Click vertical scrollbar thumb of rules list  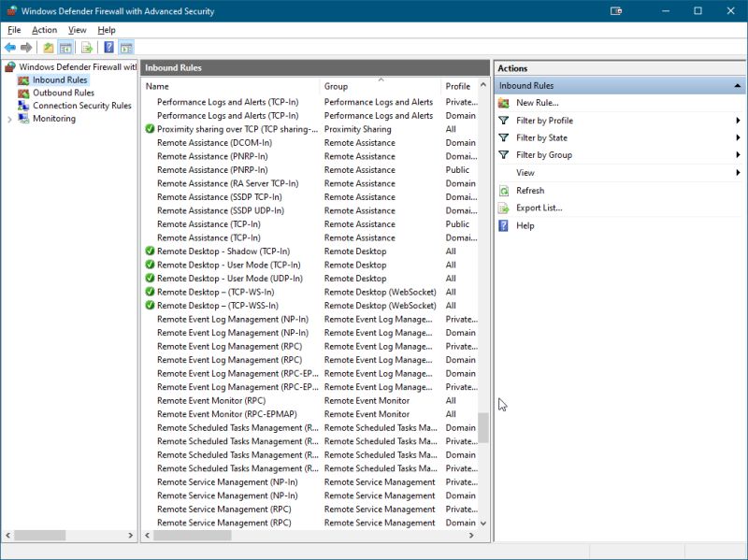coord(483,428)
